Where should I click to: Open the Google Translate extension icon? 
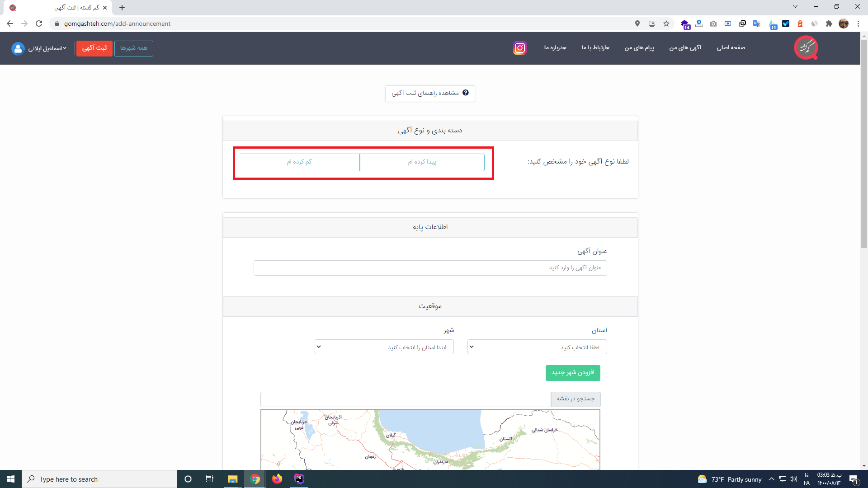[756, 23]
